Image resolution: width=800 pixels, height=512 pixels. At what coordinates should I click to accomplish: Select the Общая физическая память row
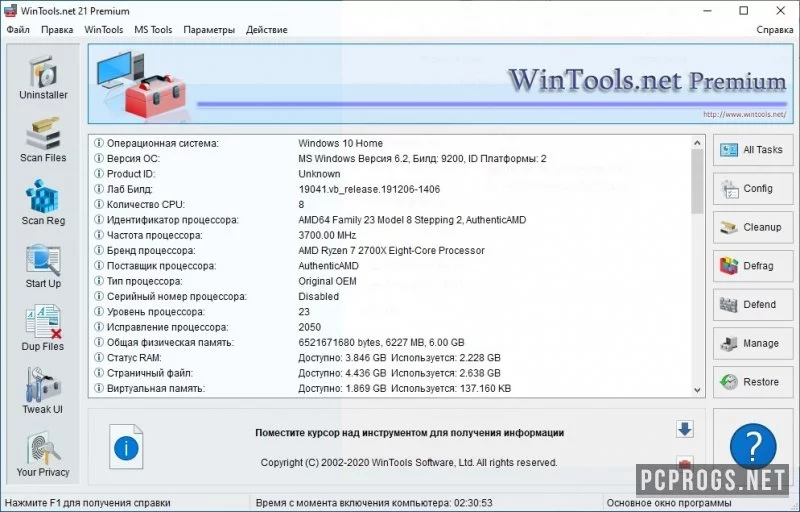[x=390, y=342]
